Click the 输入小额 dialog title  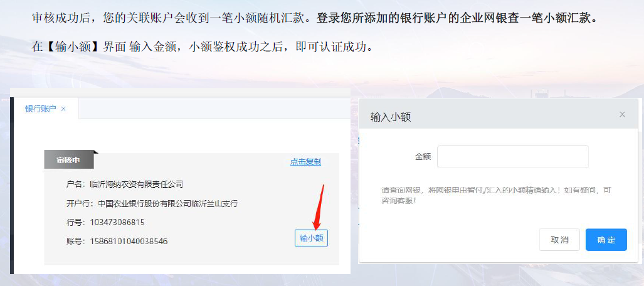(x=391, y=117)
